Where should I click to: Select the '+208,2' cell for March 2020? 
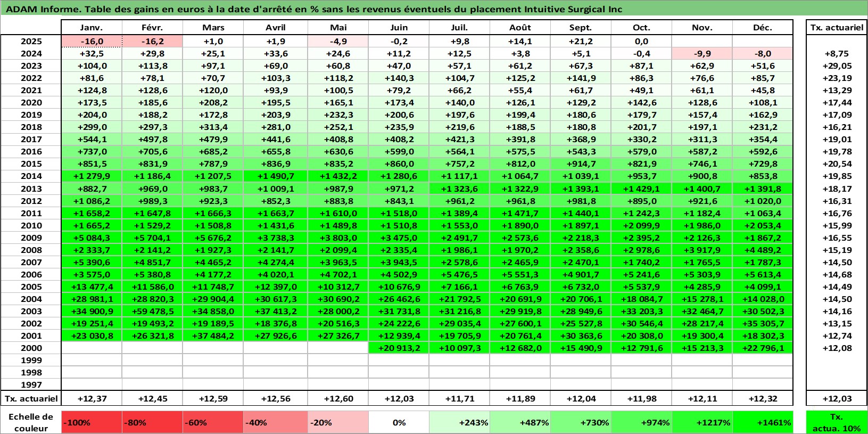tap(213, 103)
